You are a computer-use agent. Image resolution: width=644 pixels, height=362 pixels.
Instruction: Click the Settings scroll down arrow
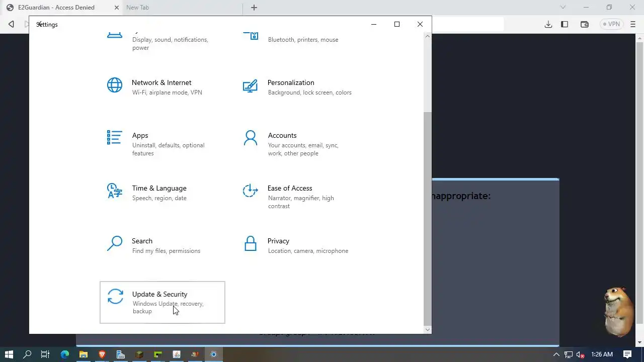(428, 330)
